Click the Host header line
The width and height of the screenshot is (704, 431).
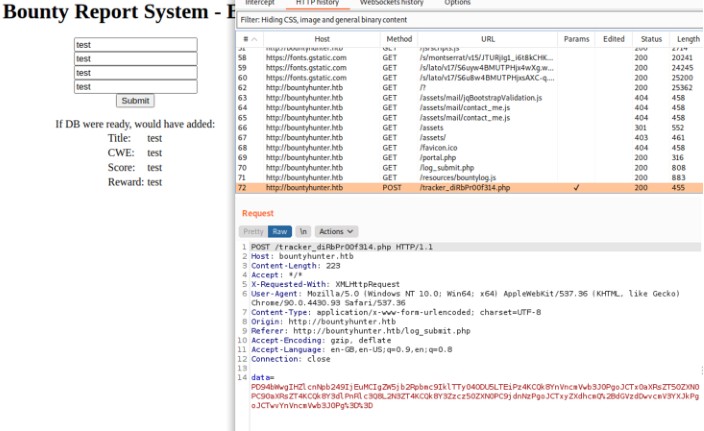click(x=302, y=256)
